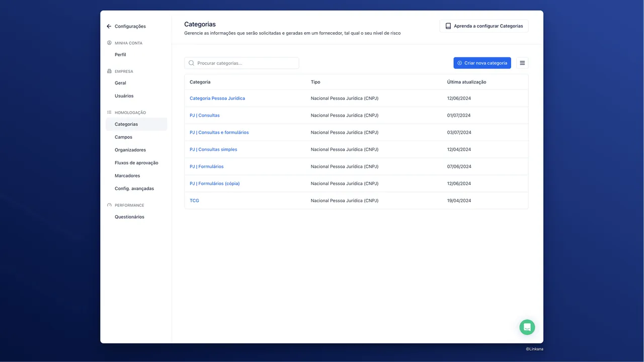Click the date 03/07/2024
This screenshot has width=644, height=362.
tap(459, 133)
